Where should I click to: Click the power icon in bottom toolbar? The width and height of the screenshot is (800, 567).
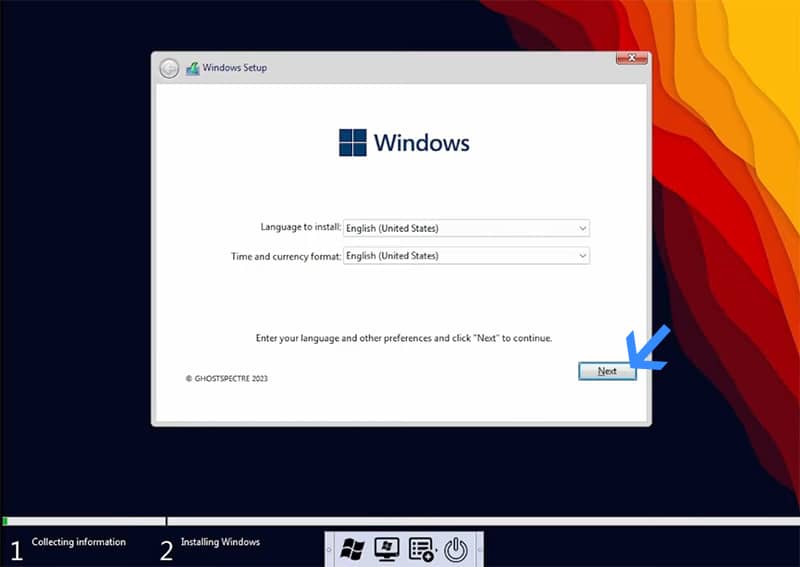coord(456,550)
